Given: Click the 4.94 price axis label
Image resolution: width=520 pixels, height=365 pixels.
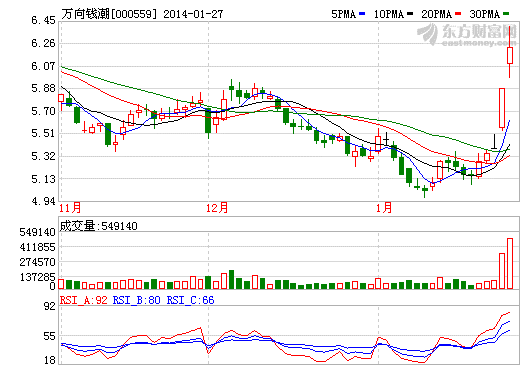Looking at the screenshot, I should pos(43,201).
